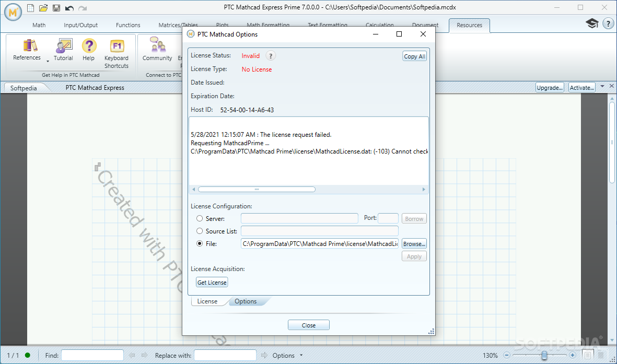Click the Browse... button
Image resolution: width=617 pixels, height=364 pixels.
click(414, 244)
